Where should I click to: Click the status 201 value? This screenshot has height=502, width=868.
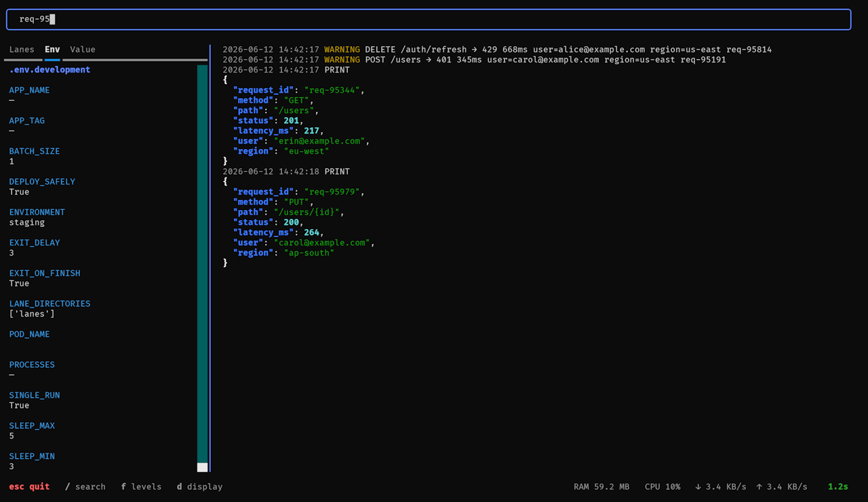(292, 121)
